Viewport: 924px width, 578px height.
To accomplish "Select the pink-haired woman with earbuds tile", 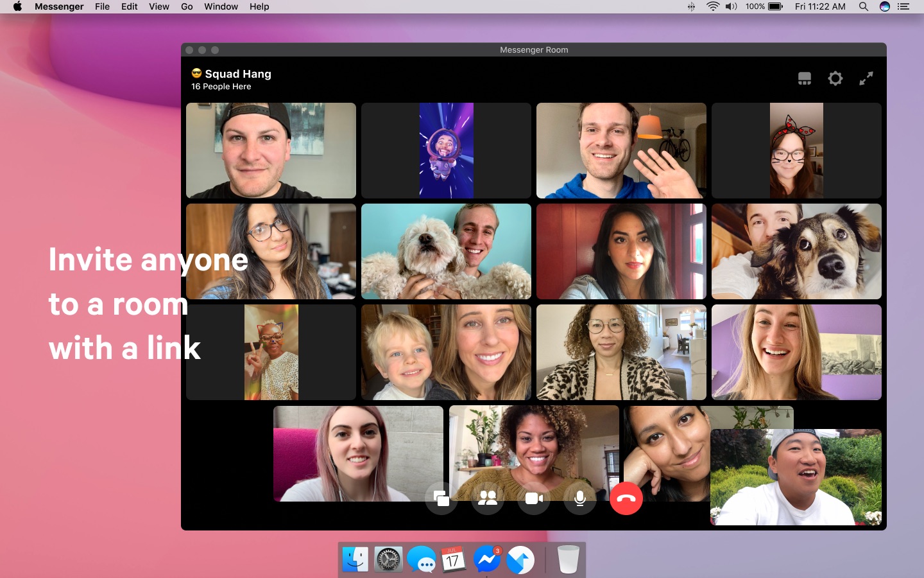I will [x=358, y=453].
